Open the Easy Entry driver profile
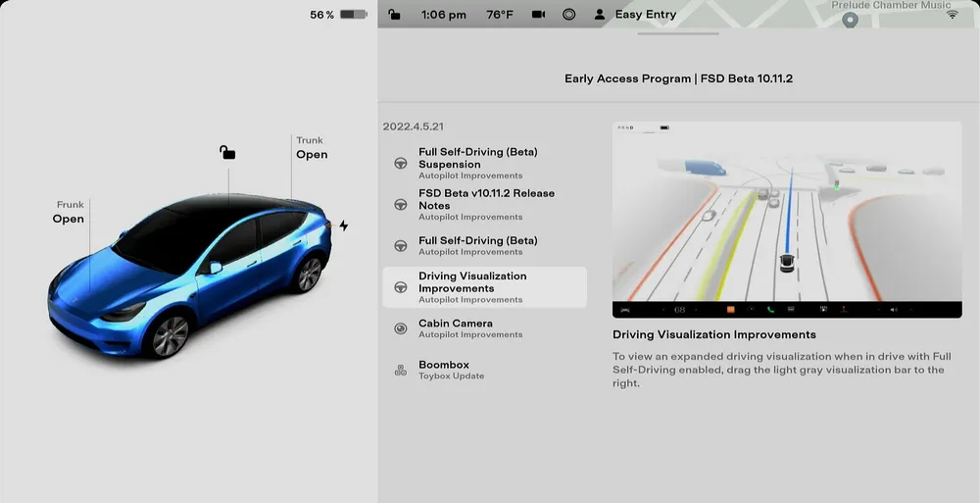This screenshot has width=980, height=503. pos(636,14)
